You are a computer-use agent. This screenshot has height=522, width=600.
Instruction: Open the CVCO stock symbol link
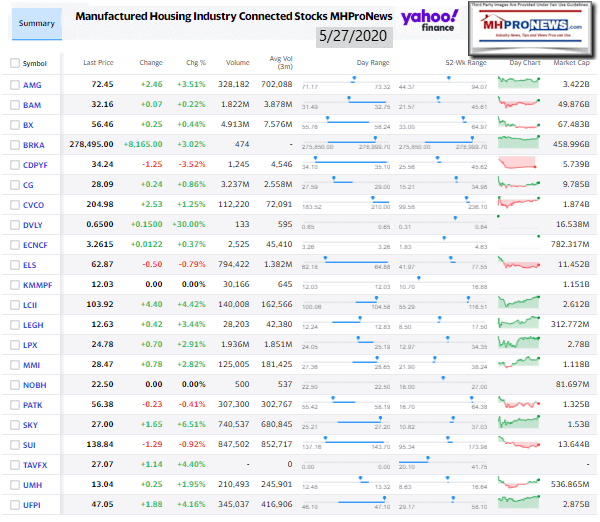[35, 202]
